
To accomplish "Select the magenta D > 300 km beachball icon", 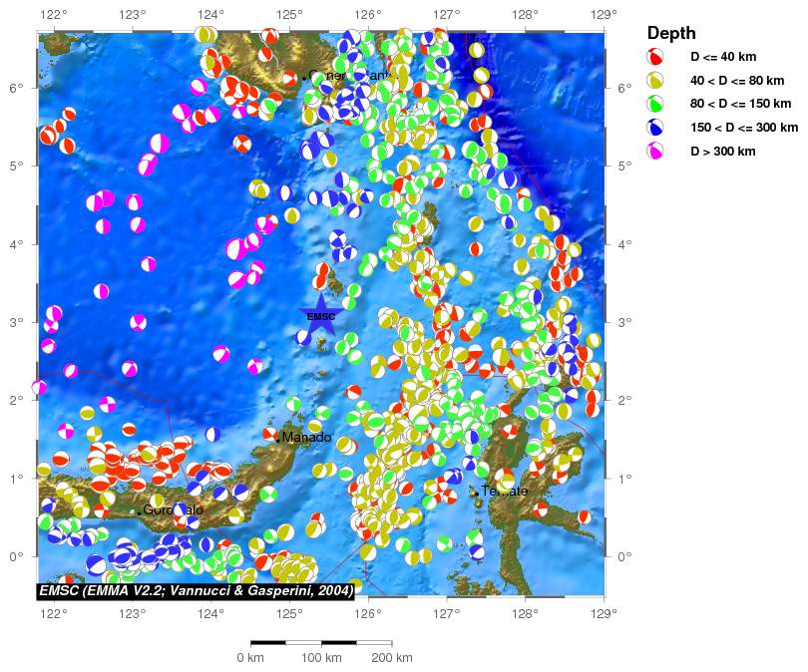I will [654, 152].
